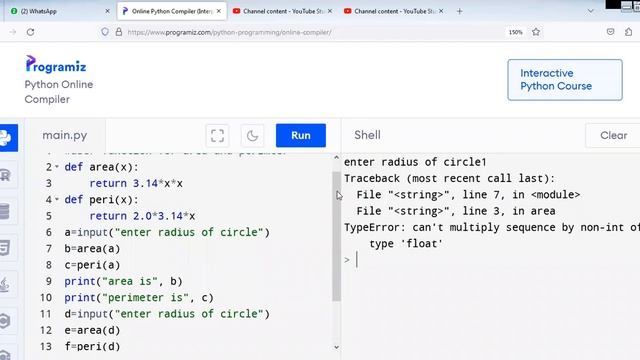Toggle fullscreen editor mode
The width and height of the screenshot is (640, 360).
point(217,136)
